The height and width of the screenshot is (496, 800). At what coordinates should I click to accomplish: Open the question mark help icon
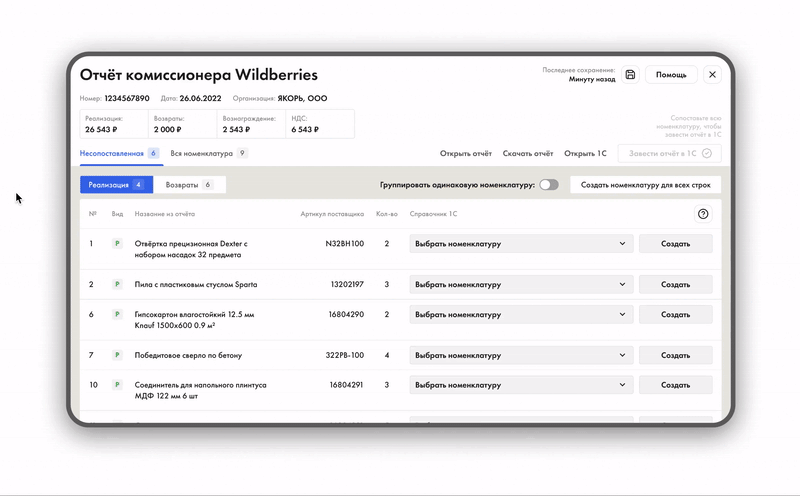(x=703, y=214)
